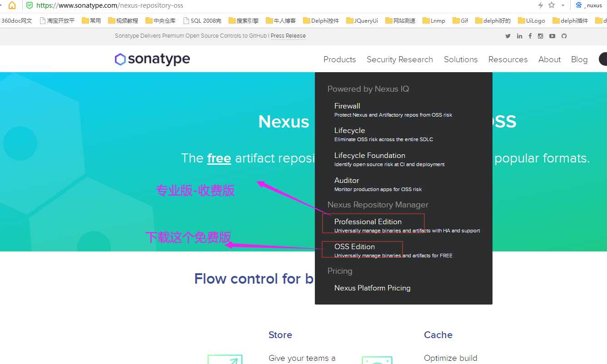
Task: Open the Lnmp bookmark folder
Action: (x=434, y=20)
